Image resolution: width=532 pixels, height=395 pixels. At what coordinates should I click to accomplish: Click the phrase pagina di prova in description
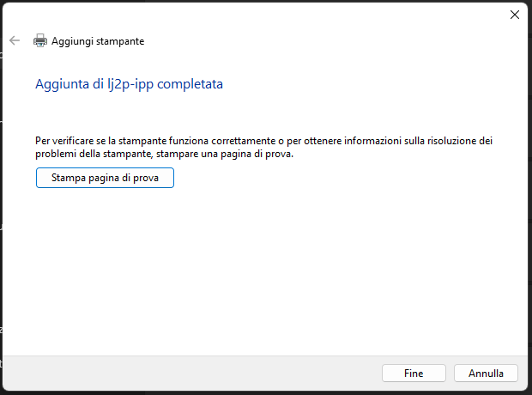coord(257,154)
